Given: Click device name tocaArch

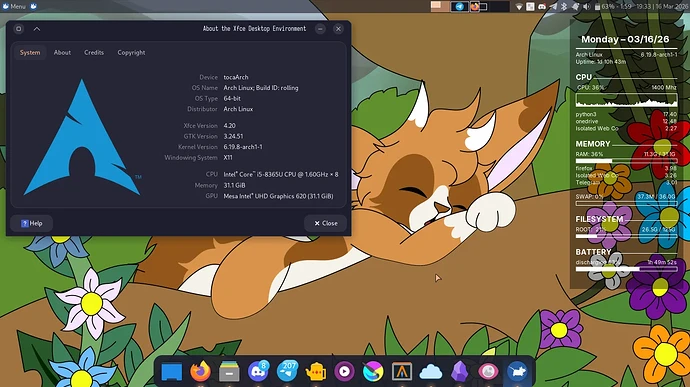Looking at the screenshot, I should coord(236,77).
